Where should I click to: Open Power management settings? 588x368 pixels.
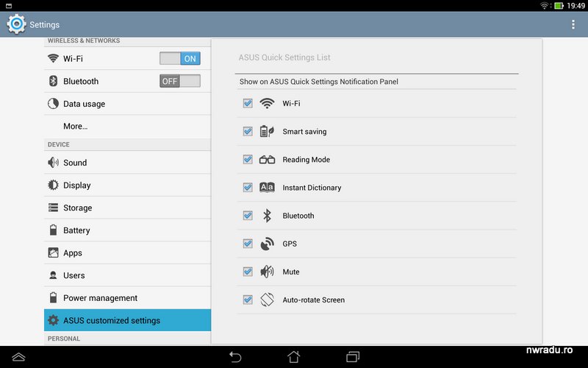pos(127,298)
